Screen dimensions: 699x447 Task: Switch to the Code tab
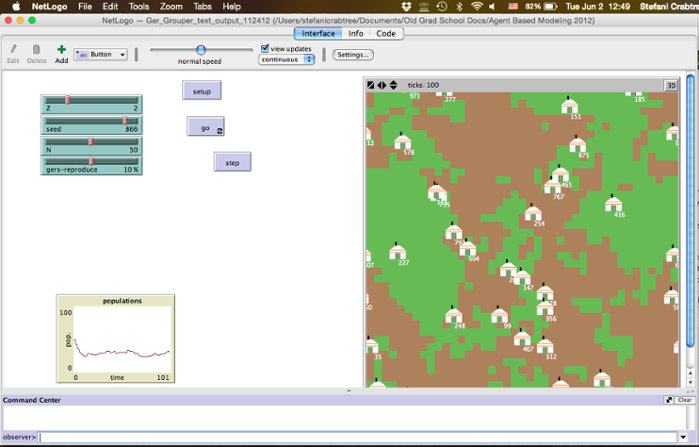point(386,33)
